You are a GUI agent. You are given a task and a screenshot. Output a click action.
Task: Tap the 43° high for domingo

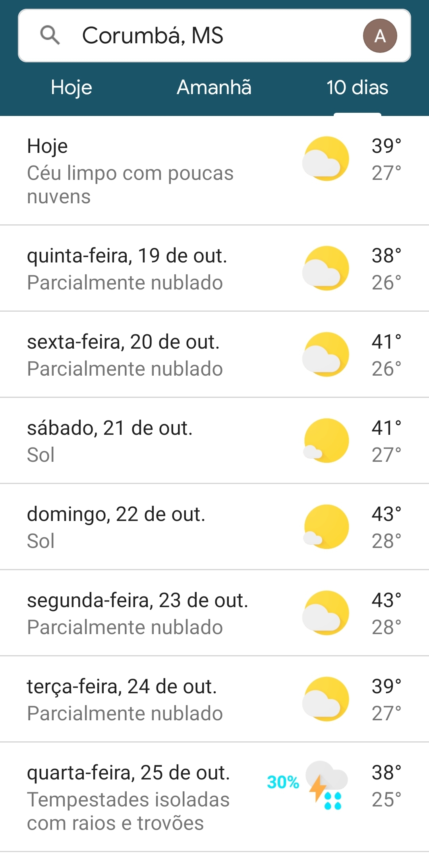tap(386, 514)
